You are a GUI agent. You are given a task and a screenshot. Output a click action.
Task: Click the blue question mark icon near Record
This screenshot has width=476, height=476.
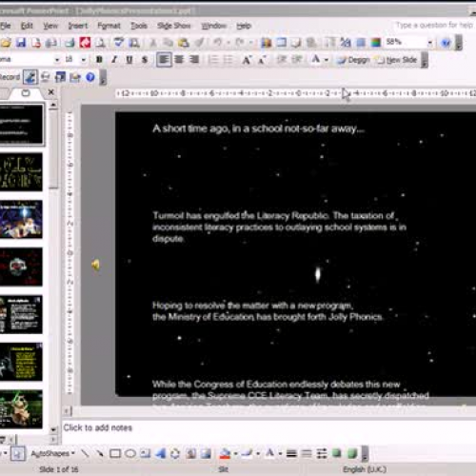pyautogui.click(x=90, y=77)
